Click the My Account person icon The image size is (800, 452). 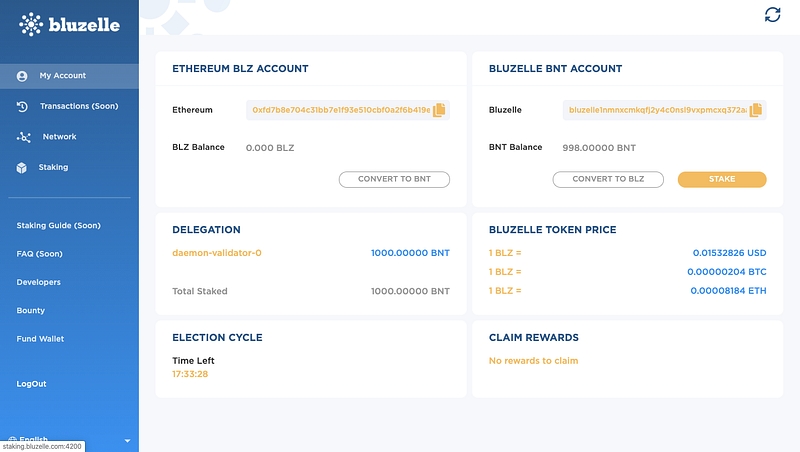pyautogui.click(x=22, y=76)
